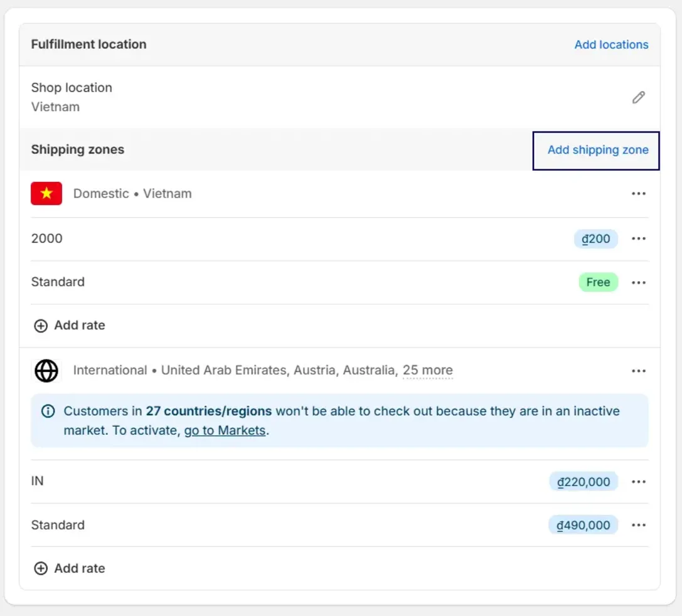Add rate to the Domestic zone
682x616 pixels.
point(70,326)
